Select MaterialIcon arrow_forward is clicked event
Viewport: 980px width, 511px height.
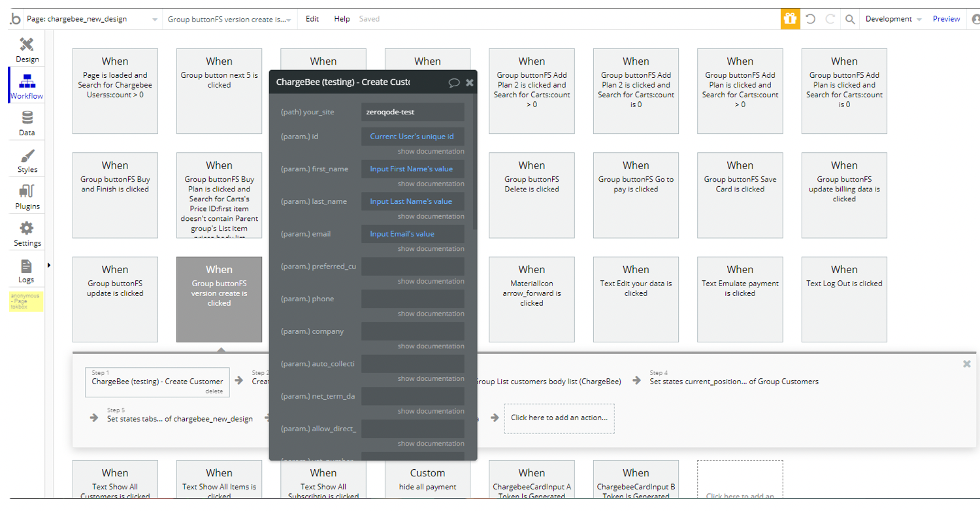(532, 299)
